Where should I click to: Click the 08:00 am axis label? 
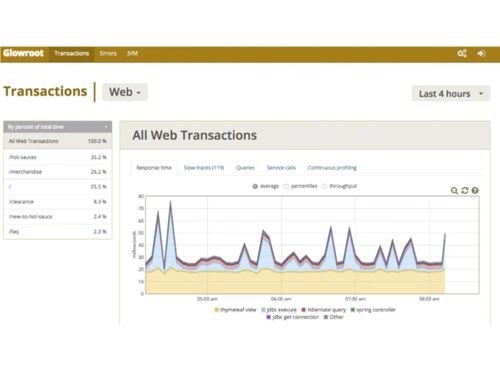429,299
